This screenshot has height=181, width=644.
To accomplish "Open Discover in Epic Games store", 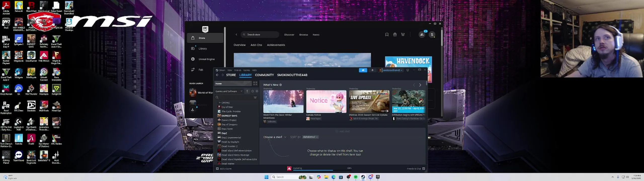I will tap(289, 35).
